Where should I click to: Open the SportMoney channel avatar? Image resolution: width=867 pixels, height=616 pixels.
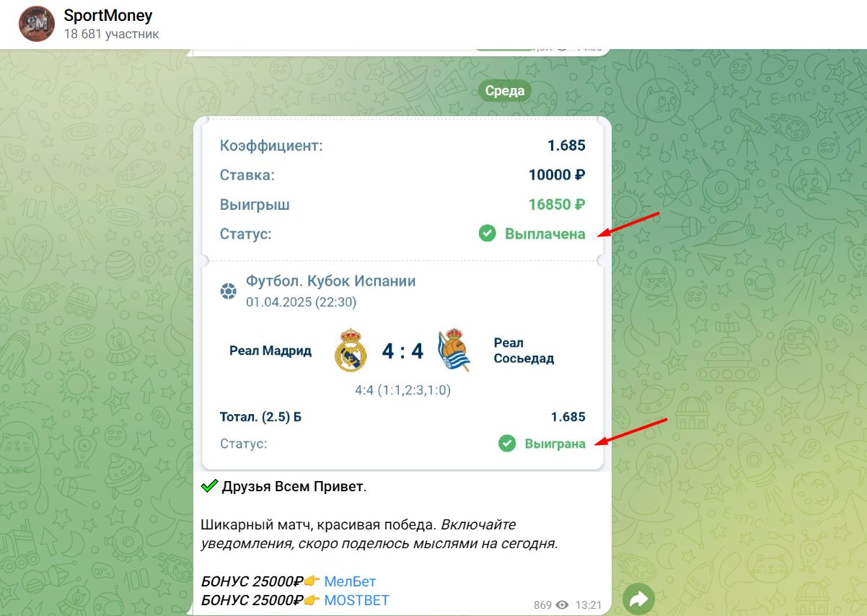tap(36, 24)
